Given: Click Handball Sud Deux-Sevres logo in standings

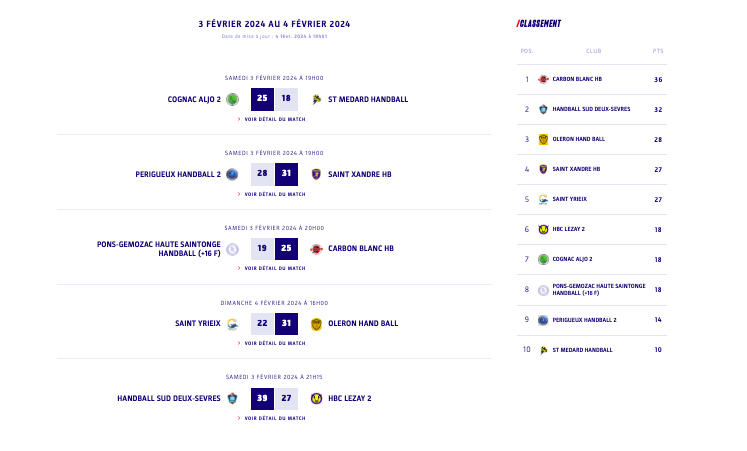Looking at the screenshot, I should (543, 109).
